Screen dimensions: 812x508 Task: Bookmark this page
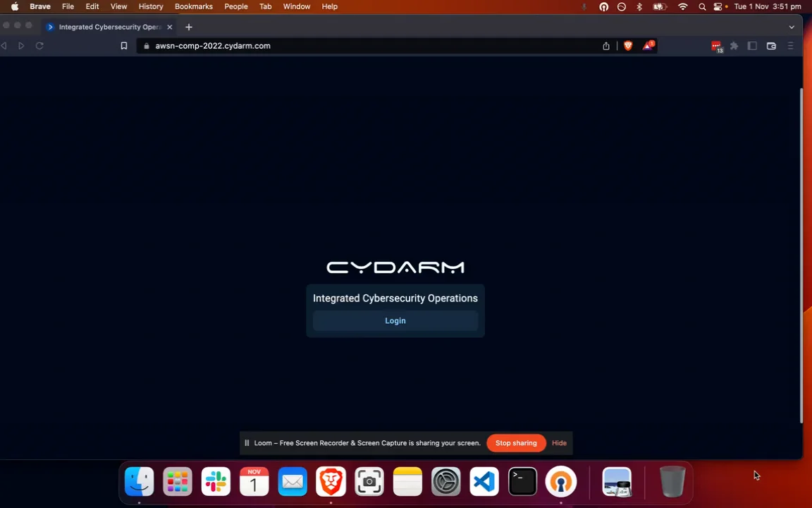[124, 46]
